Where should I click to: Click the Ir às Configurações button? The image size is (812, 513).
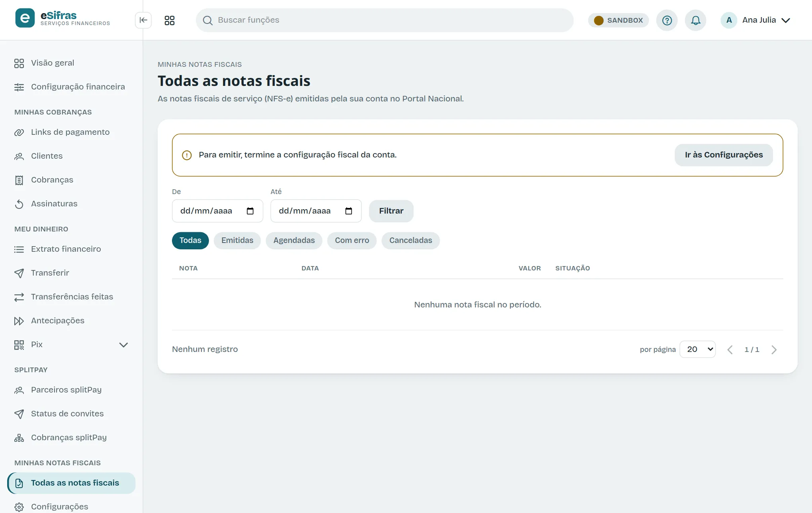point(724,155)
